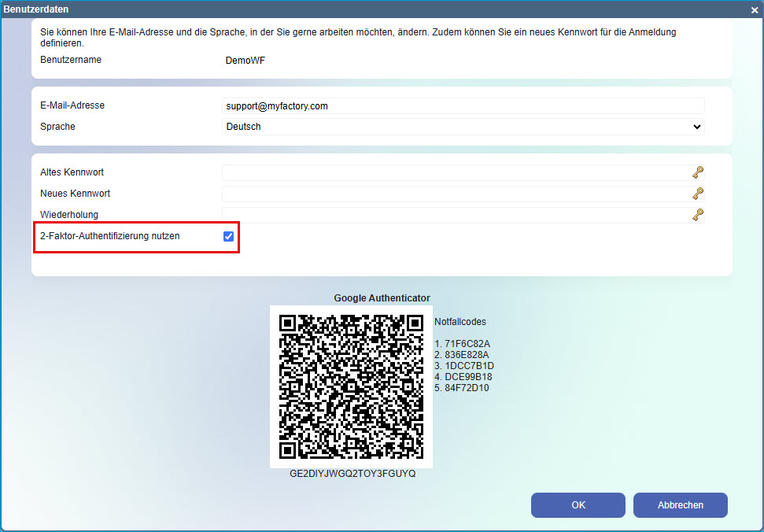
Task: Click the username value DemoWF
Action: pos(245,61)
